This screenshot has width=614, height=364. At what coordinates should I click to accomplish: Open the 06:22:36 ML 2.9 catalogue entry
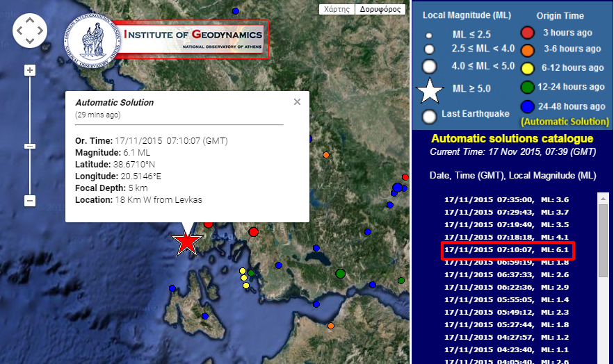tap(511, 287)
